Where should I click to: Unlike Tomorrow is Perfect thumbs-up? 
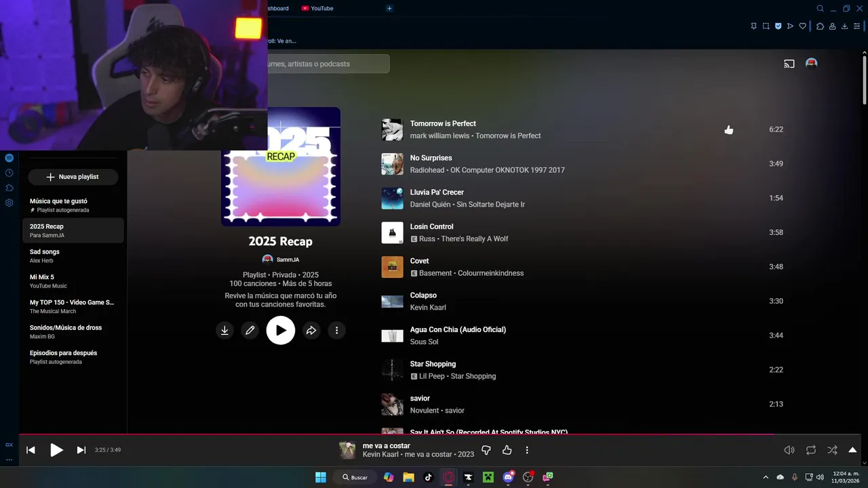[729, 129]
